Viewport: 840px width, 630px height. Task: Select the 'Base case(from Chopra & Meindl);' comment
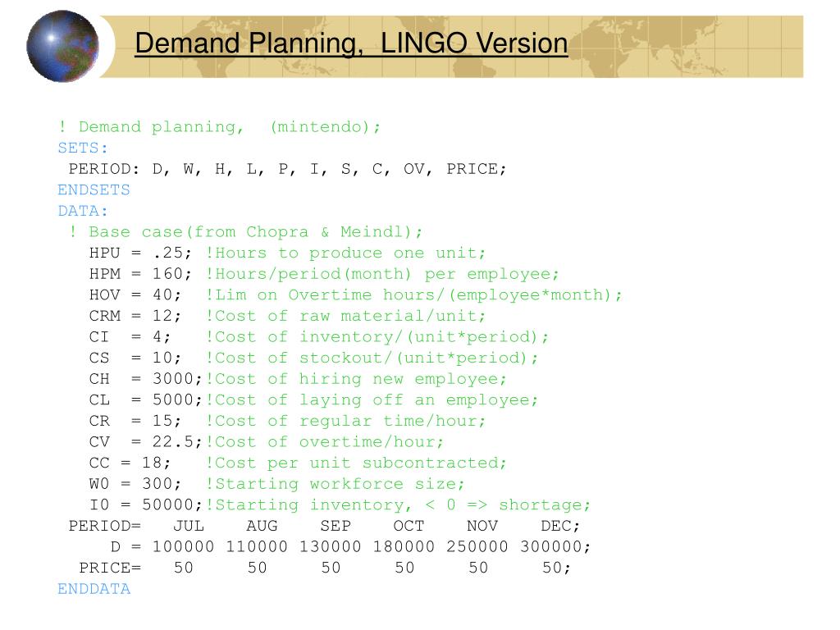click(x=246, y=232)
